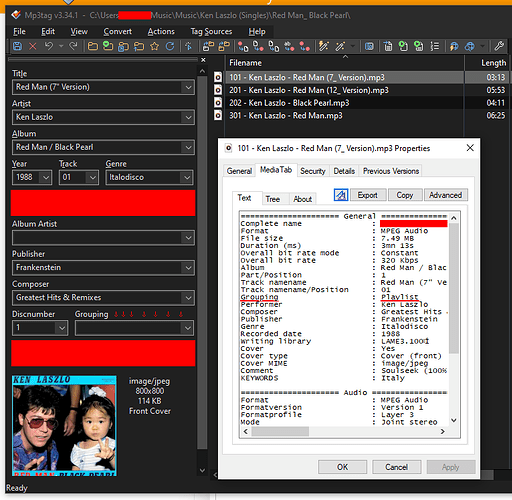Open the favorite directories star icon
The width and height of the screenshot is (512, 500).
pyautogui.click(x=155, y=46)
